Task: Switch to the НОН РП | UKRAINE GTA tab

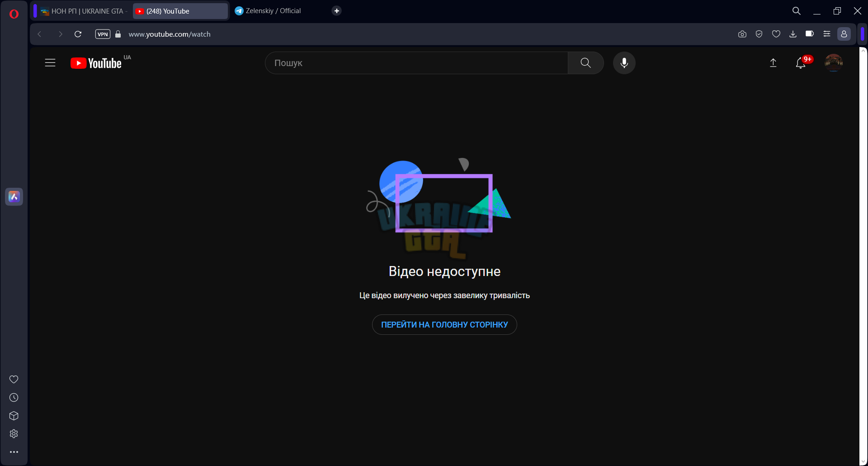Action: 84,11
